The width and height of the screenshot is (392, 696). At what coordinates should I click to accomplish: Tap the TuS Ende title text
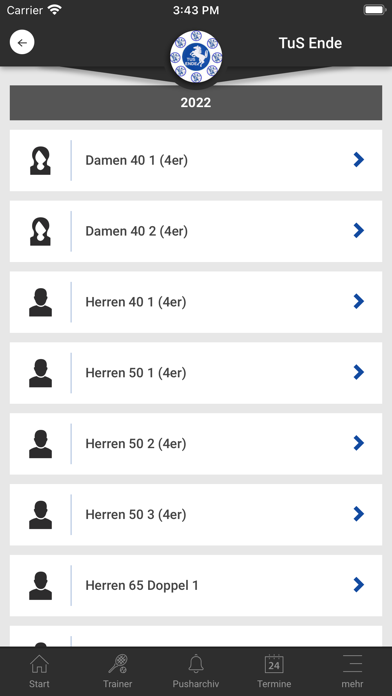pos(310,43)
